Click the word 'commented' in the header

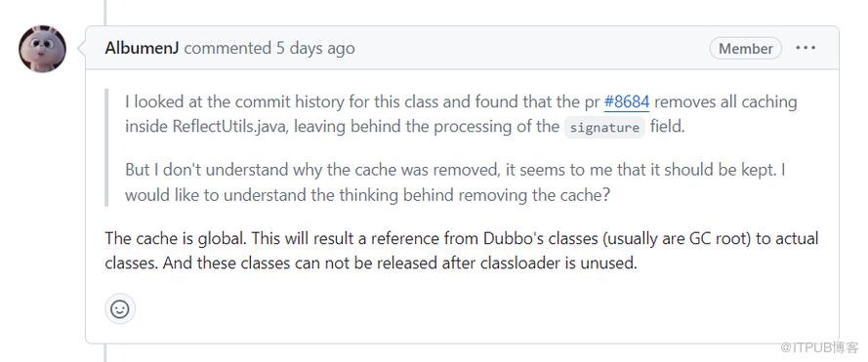[x=227, y=48]
